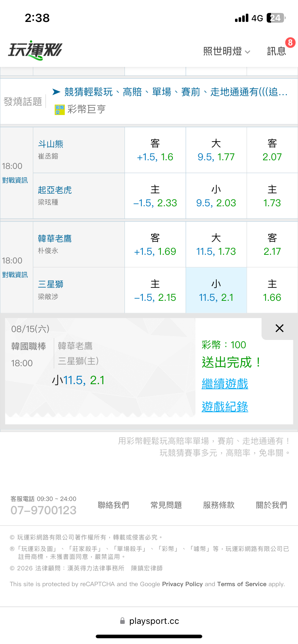Open the 聯絡我們 footer menu item
Image resolution: width=298 pixels, height=644 pixels.
pos(113,505)
